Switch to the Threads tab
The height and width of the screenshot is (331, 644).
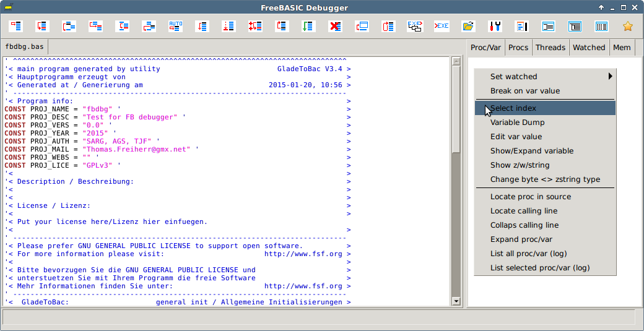550,48
